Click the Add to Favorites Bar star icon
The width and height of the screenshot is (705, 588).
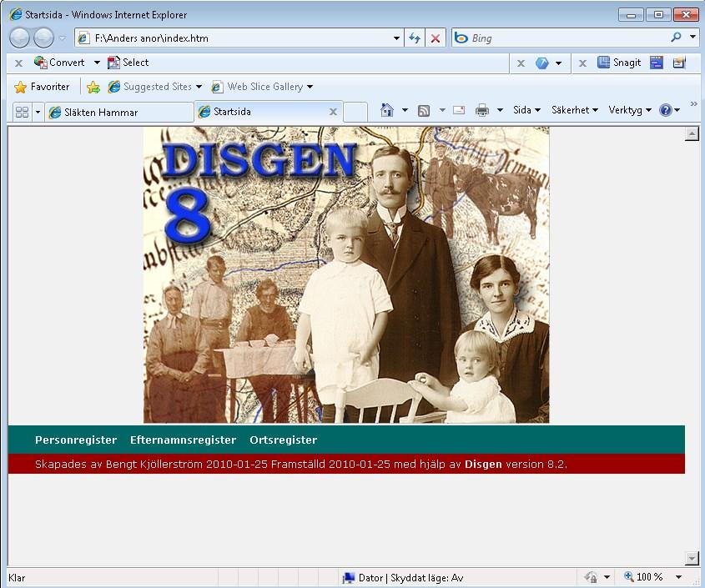[x=93, y=87]
